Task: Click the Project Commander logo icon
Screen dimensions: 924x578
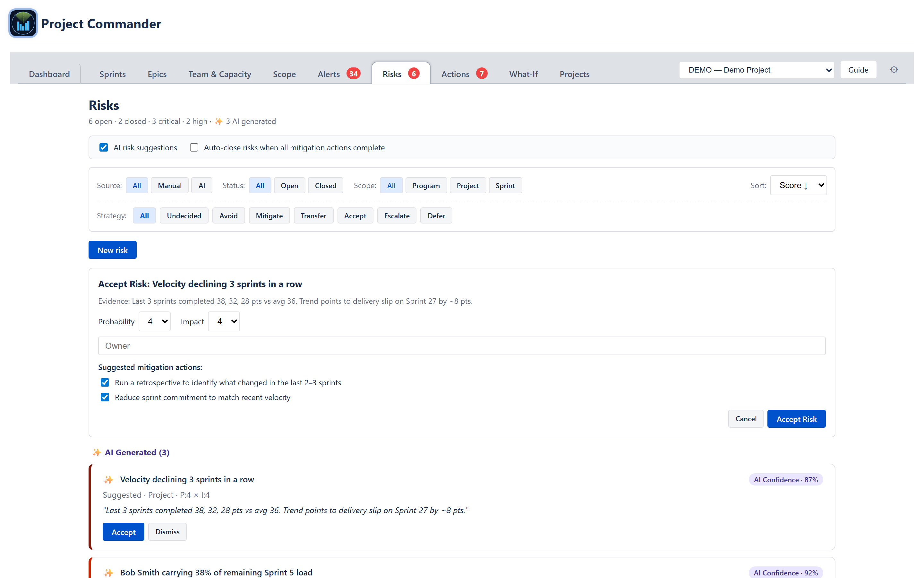Action: (23, 23)
